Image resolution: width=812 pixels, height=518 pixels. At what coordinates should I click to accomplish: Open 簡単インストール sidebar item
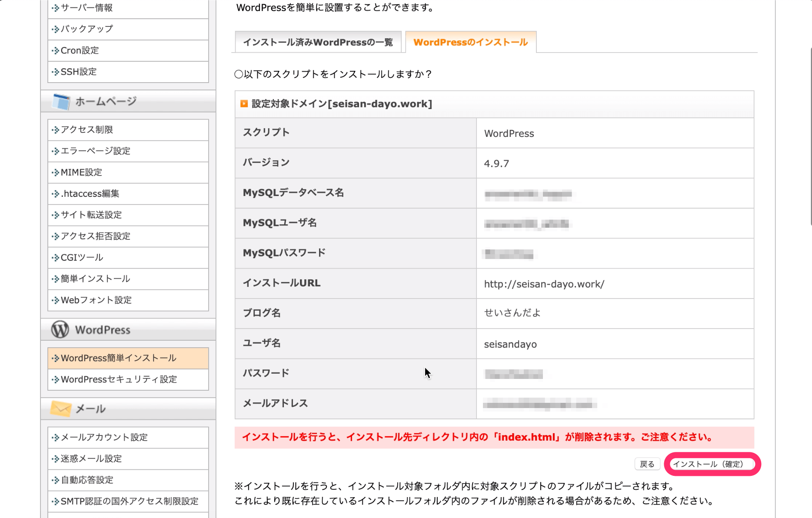tap(95, 279)
